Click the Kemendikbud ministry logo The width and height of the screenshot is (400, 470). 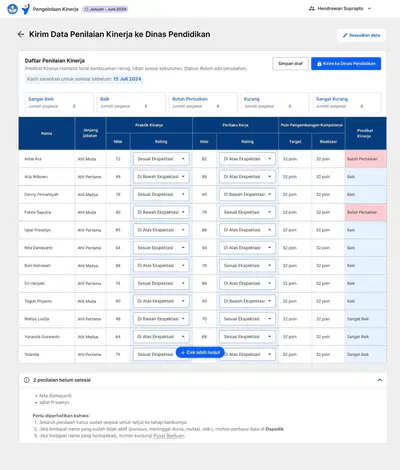tap(12, 9)
